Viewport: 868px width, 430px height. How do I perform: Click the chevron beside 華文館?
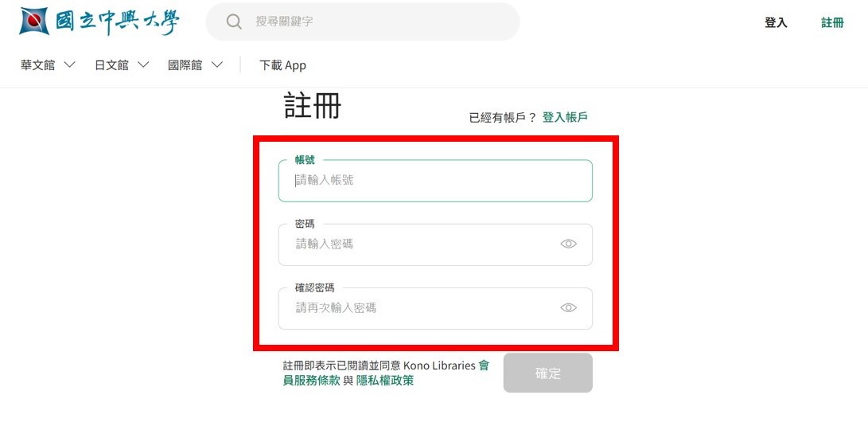point(69,65)
